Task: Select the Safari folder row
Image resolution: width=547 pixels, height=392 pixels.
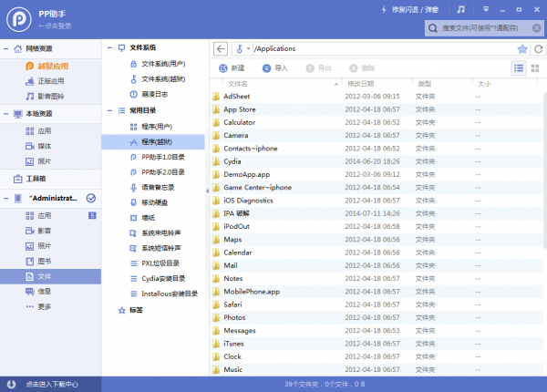Action: pos(377,304)
